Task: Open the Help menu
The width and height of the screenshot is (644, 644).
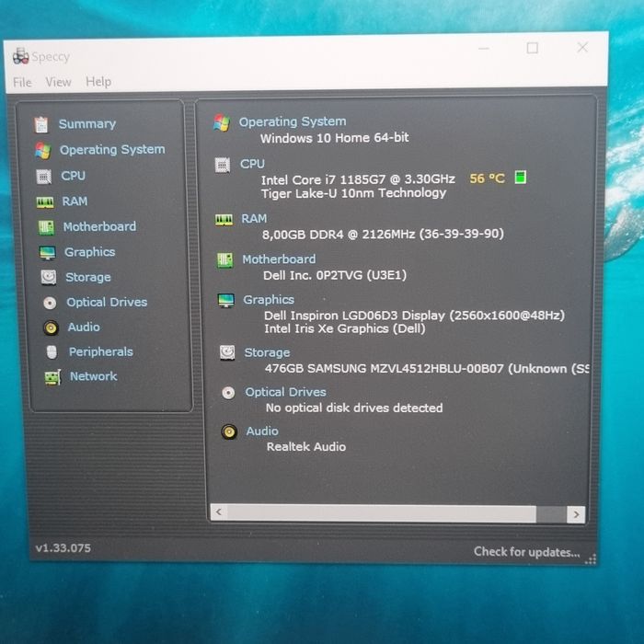Action: tap(98, 82)
